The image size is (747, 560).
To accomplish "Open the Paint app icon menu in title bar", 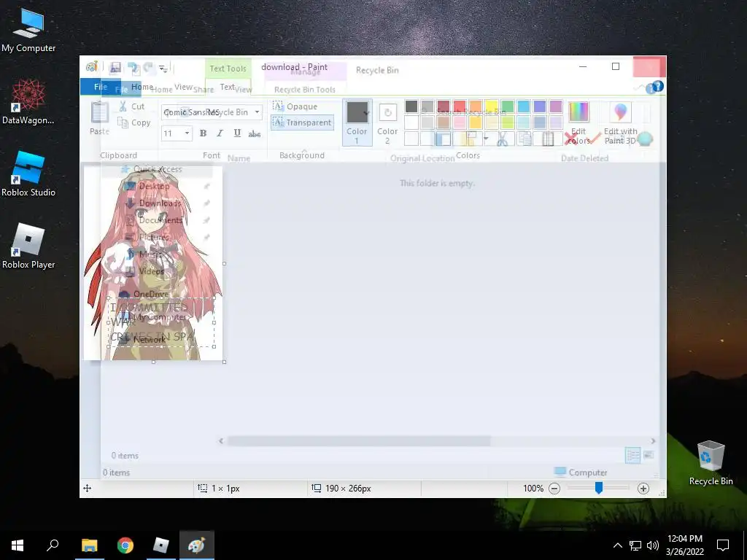I will (x=91, y=67).
